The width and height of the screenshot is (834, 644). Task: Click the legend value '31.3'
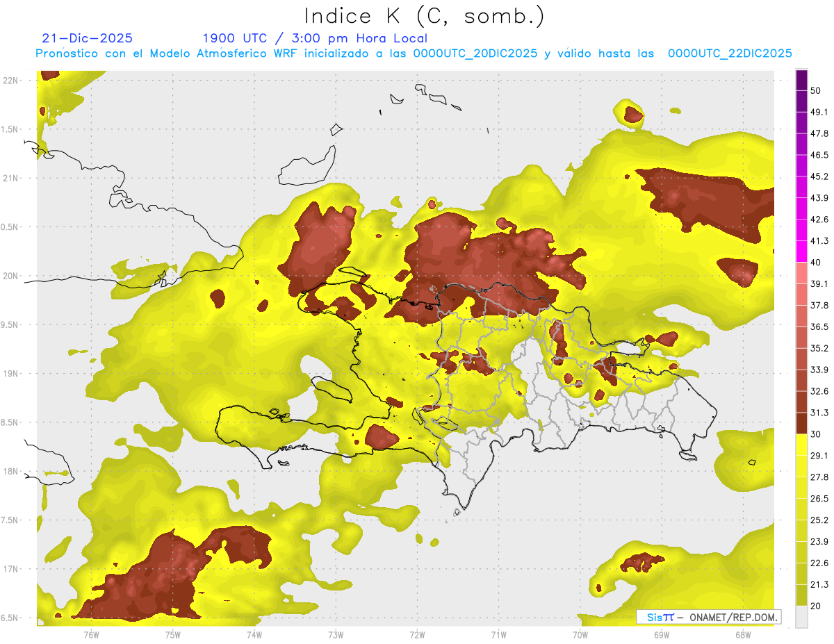pos(819,413)
